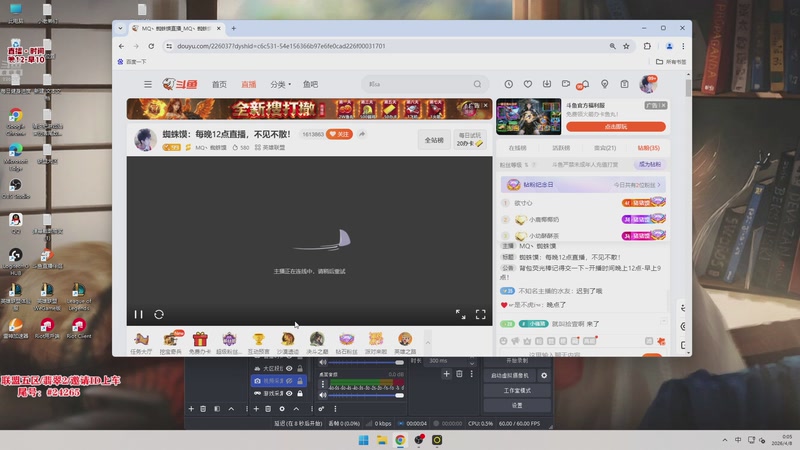Click 成为钻粉 button

649,164
